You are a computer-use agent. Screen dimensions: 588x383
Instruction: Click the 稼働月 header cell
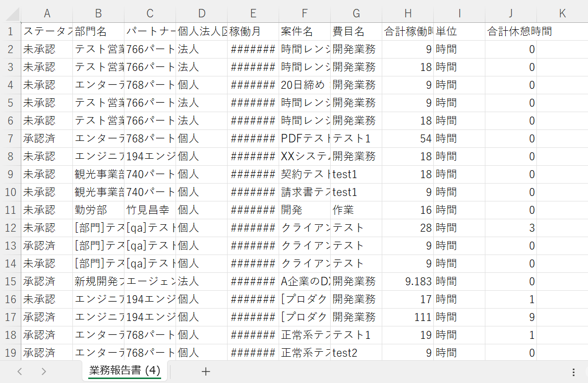253,32
